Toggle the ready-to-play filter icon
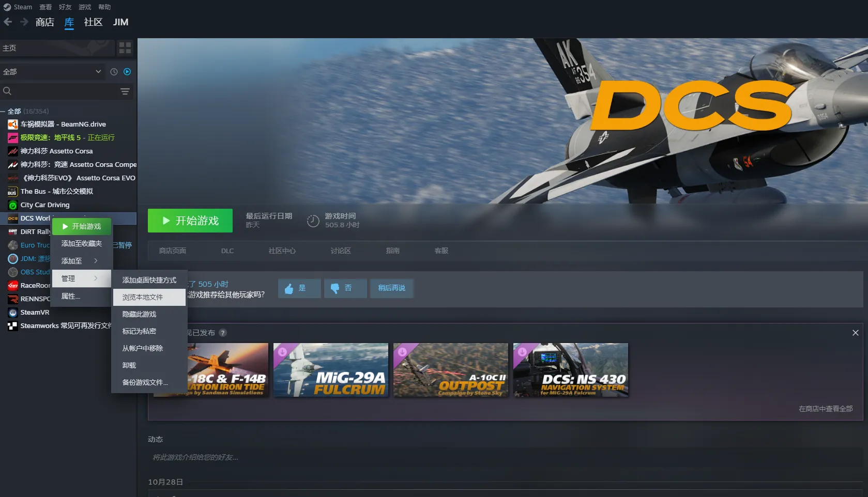This screenshot has width=868, height=497. 127,72
